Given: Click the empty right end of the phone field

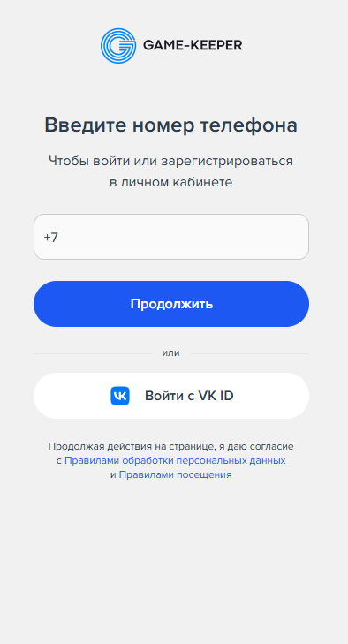Looking at the screenshot, I should (x=267, y=237).
